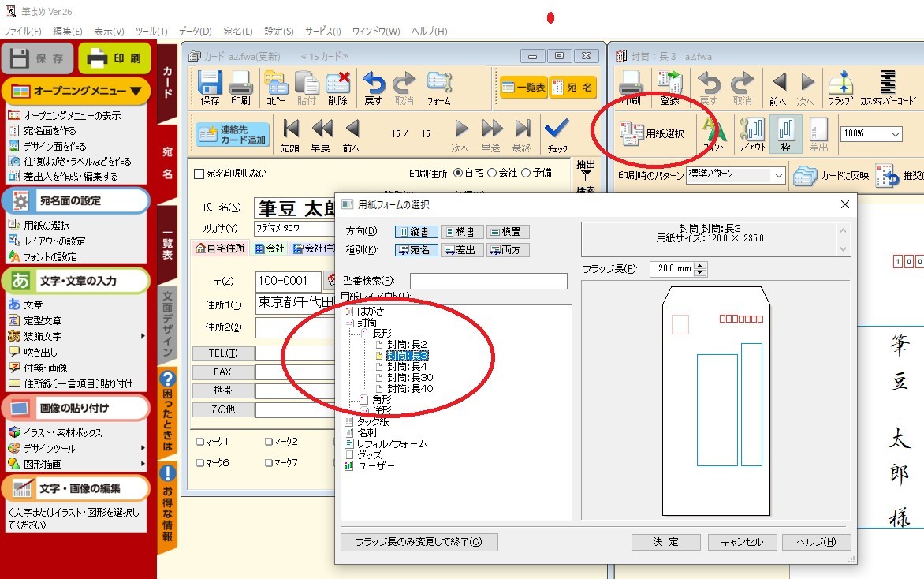924x579 pixels.
Task: Select 自宅 radio button for print address
Action: pyautogui.click(x=458, y=173)
